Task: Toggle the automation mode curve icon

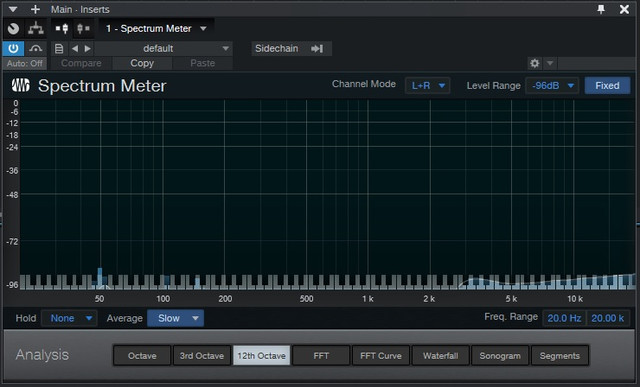Action: tap(36, 49)
